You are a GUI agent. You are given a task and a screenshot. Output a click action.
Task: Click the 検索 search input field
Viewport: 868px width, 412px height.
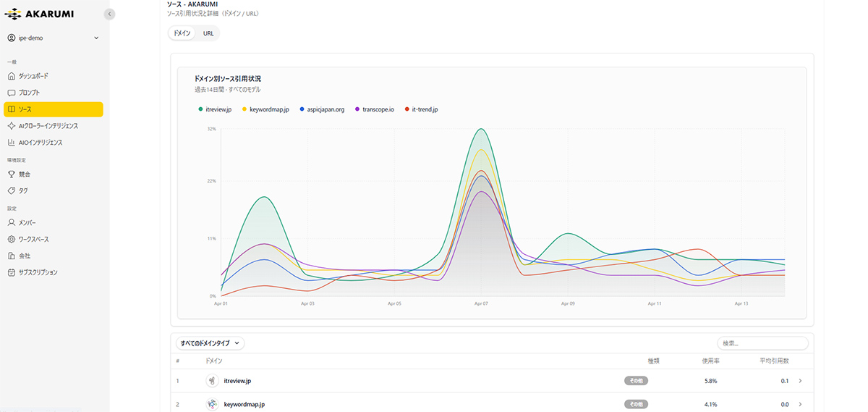click(762, 343)
